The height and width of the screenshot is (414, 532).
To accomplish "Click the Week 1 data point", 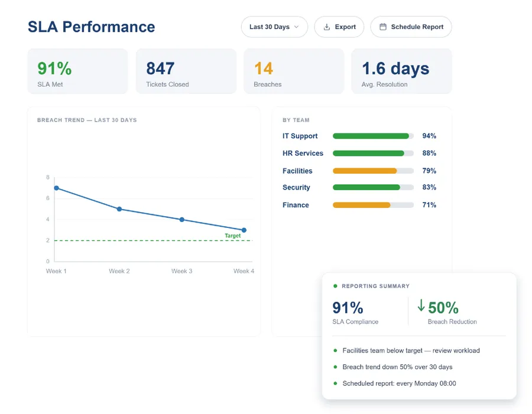I will click(57, 188).
